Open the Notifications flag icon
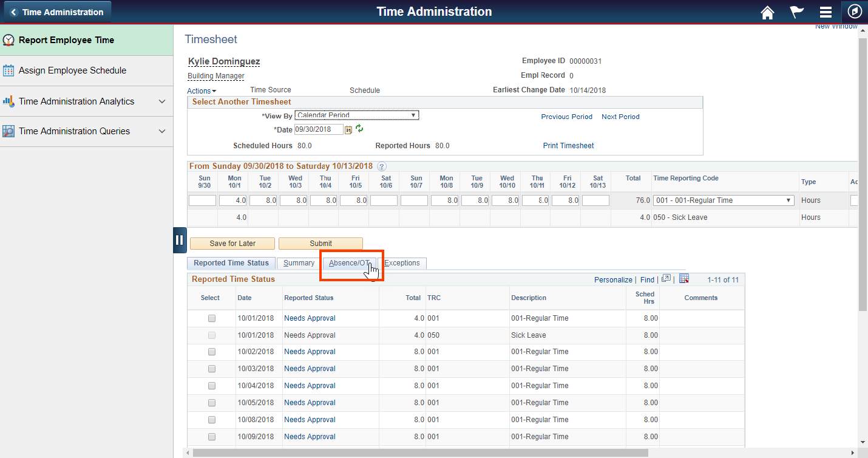868x458 pixels. [x=796, y=12]
